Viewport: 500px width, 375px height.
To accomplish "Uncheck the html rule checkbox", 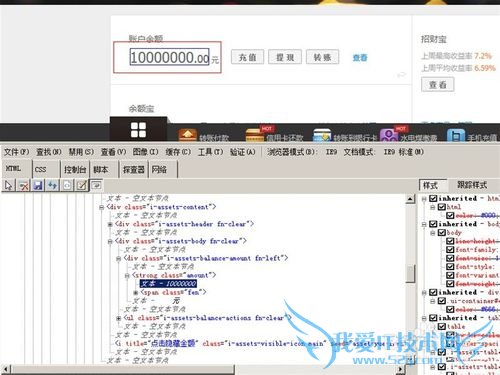I will pyautogui.click(x=442, y=207).
